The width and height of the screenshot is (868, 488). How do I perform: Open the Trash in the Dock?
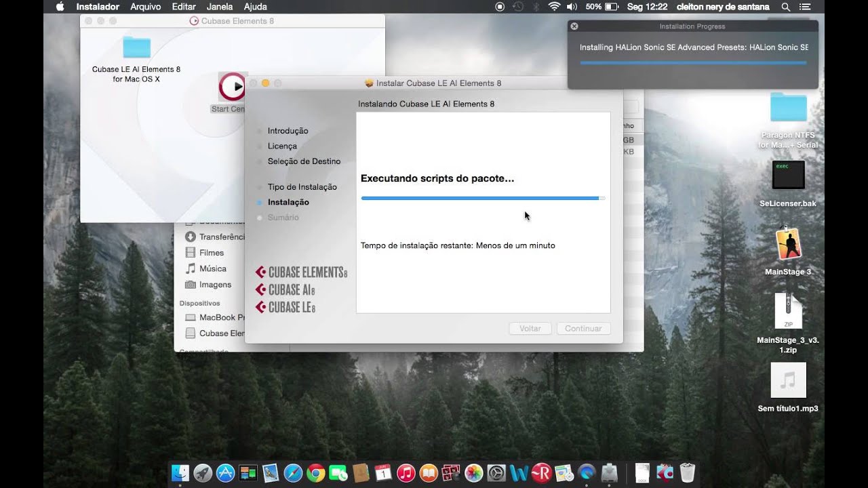coord(688,472)
